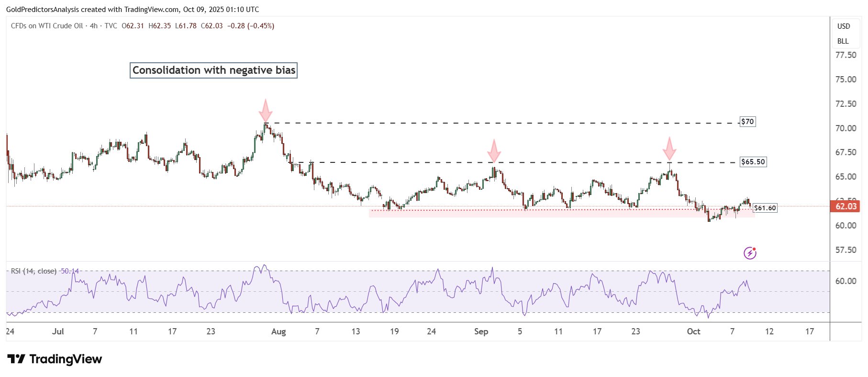Select the $70 resistance level label
Image resolution: width=868 pixels, height=377 pixels.
coord(747,122)
